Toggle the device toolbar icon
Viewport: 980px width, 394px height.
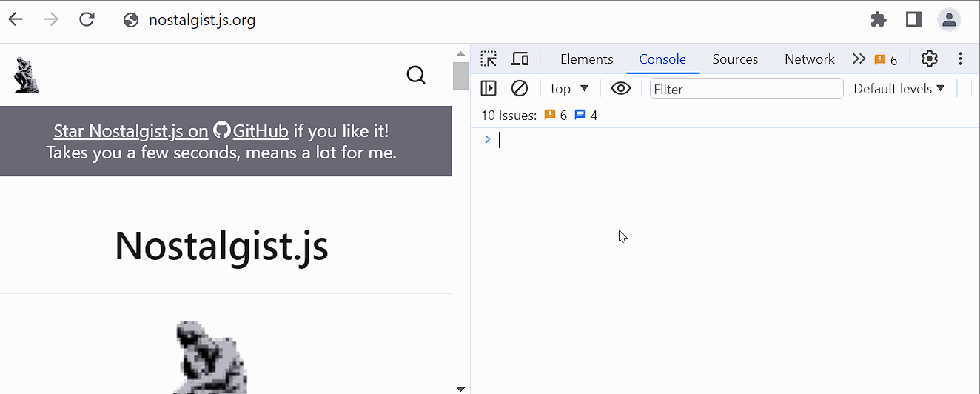tap(520, 59)
